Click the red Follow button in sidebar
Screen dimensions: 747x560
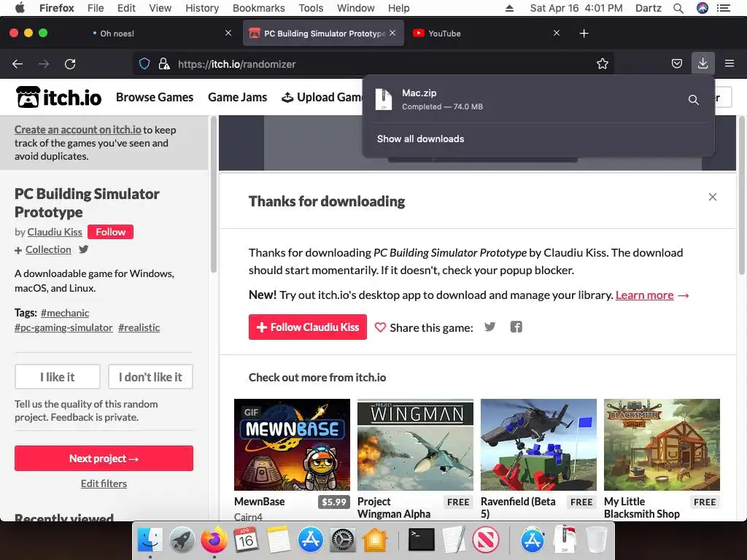[x=111, y=232]
